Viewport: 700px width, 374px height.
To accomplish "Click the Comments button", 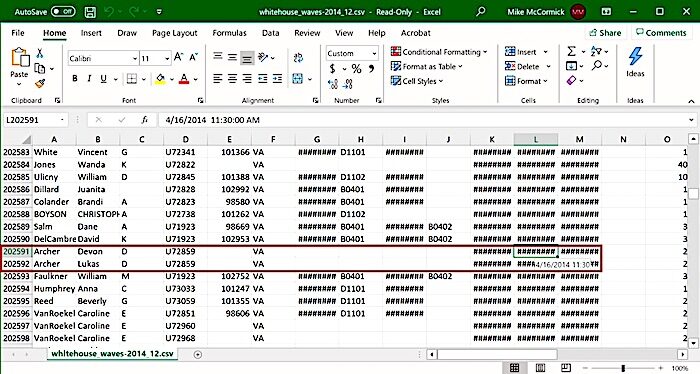I will [x=661, y=33].
